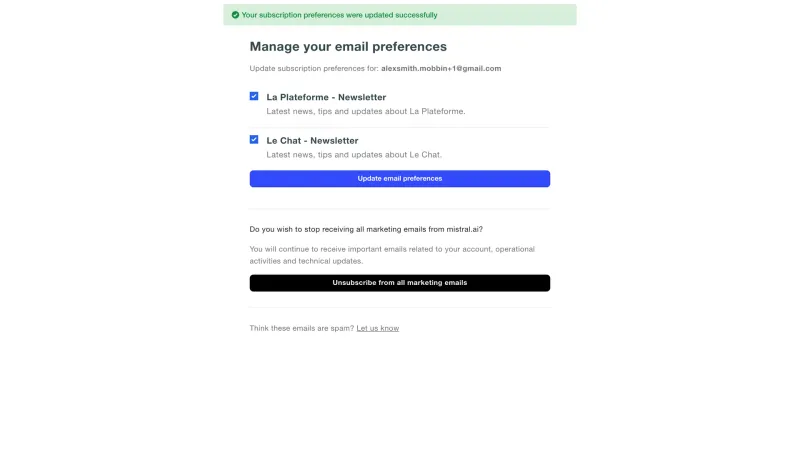
Task: Click the green checkmark success icon
Action: (235, 15)
